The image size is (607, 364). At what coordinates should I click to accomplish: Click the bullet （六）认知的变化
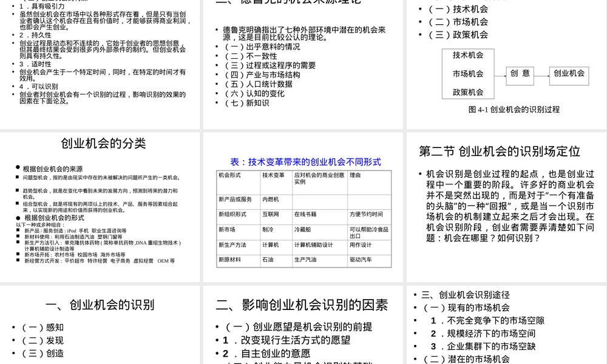[x=254, y=93]
